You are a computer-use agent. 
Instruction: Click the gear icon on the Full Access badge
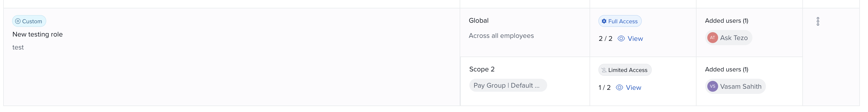[604, 21]
